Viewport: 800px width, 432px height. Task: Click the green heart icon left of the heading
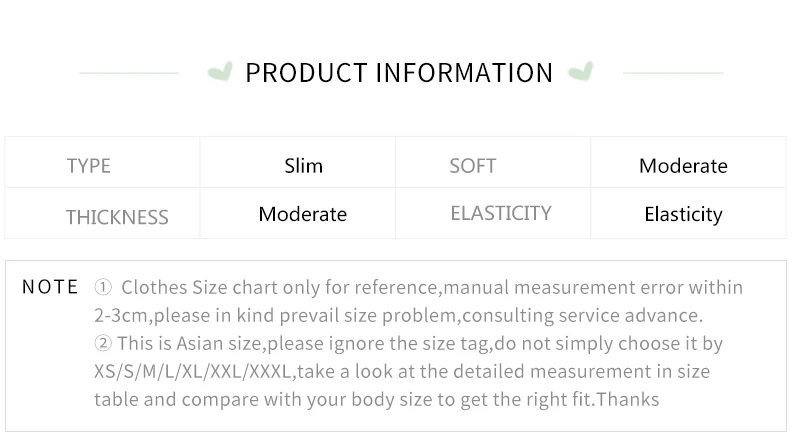tap(220, 72)
